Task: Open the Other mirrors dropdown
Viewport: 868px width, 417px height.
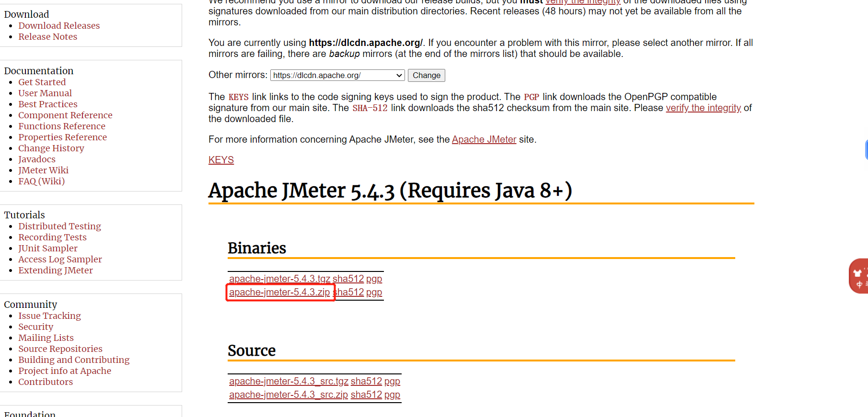Action: 337,75
